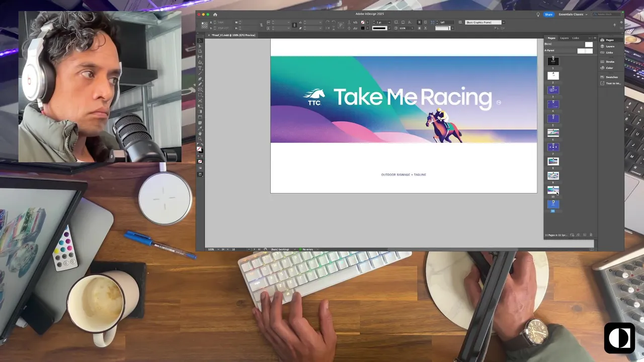Open the page number dropdown in status bar
644x362 pixels.
tap(249, 249)
